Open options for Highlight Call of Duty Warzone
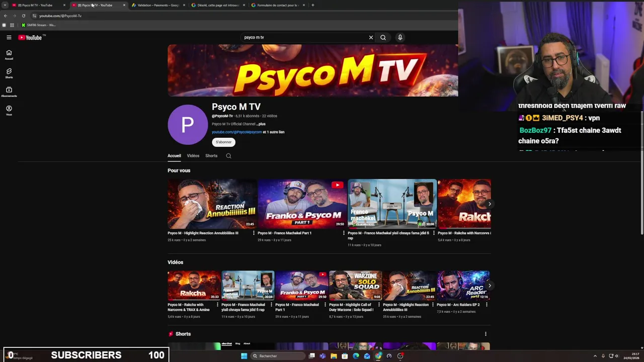Viewport: 644px width, 362px height. point(379,305)
